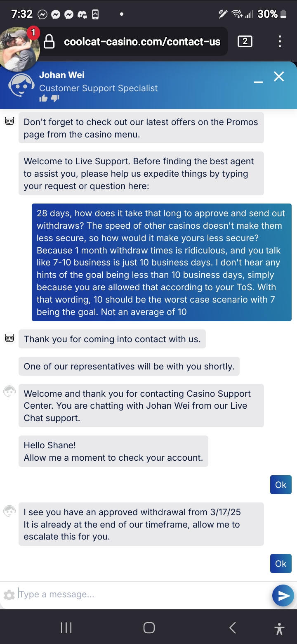This screenshot has height=644, width=297.
Task: Tap the accessibility shortcut icon
Action: pyautogui.click(x=279, y=628)
